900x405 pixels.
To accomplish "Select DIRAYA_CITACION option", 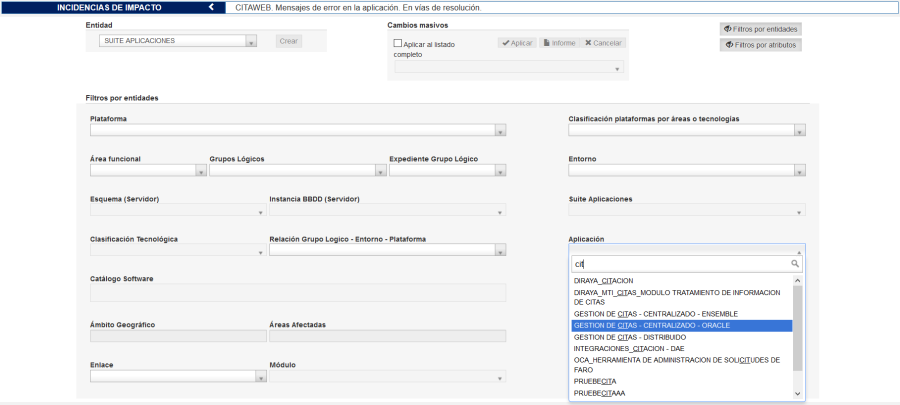I will tap(682, 281).
